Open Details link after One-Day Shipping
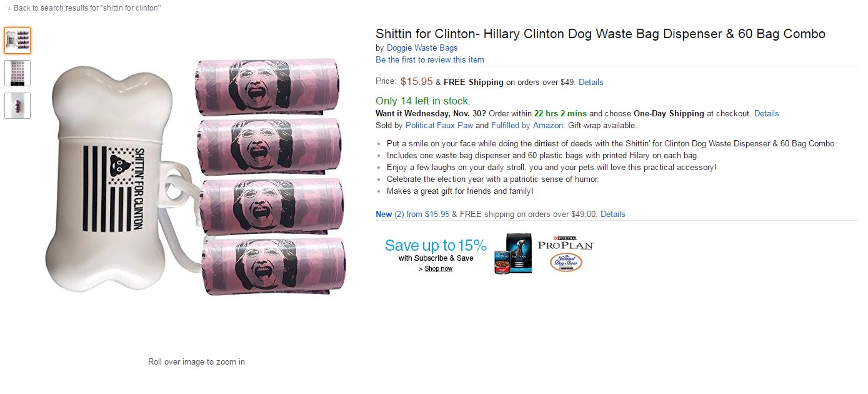The height and width of the screenshot is (394, 868). tap(766, 114)
